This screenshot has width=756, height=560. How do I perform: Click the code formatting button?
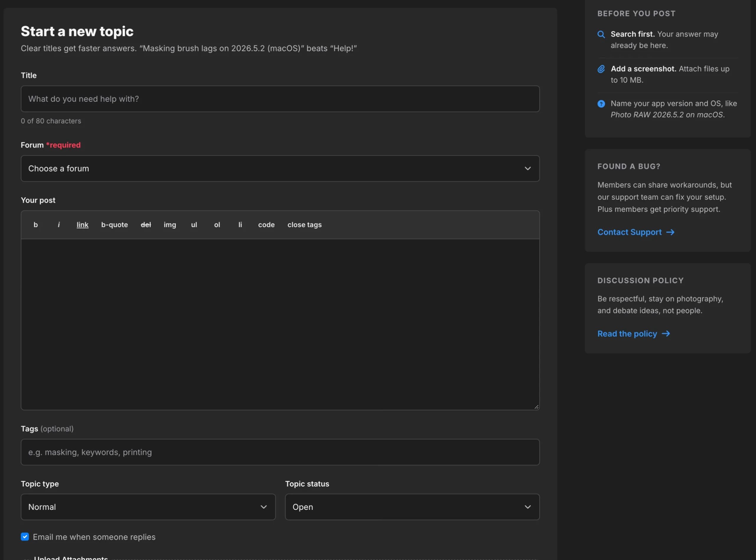(x=266, y=225)
